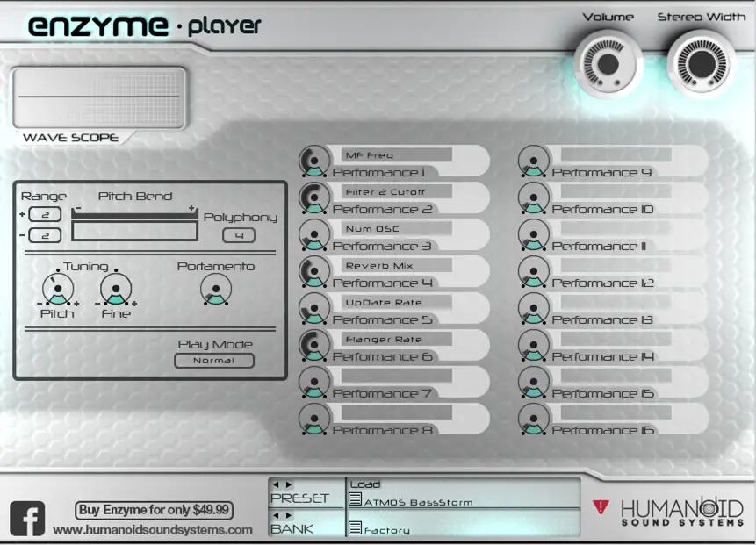
Task: Click the ATMOS BassStorm preset name
Action: coord(418,502)
